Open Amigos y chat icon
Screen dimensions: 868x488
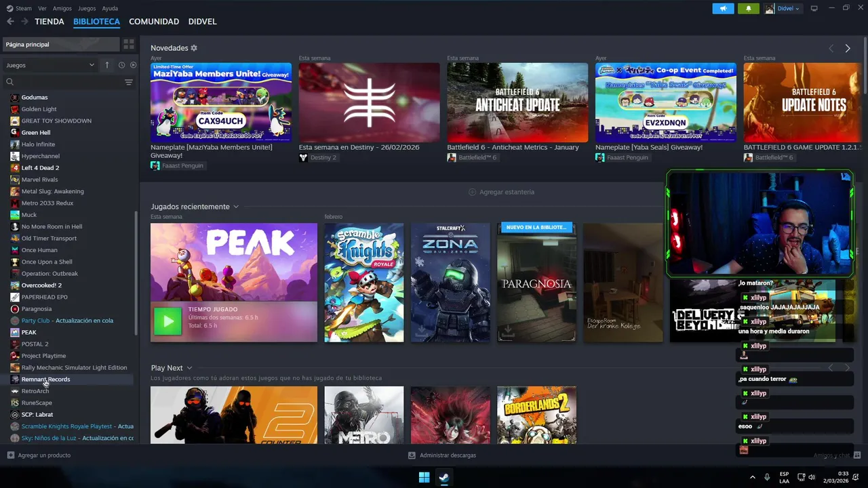(x=857, y=455)
